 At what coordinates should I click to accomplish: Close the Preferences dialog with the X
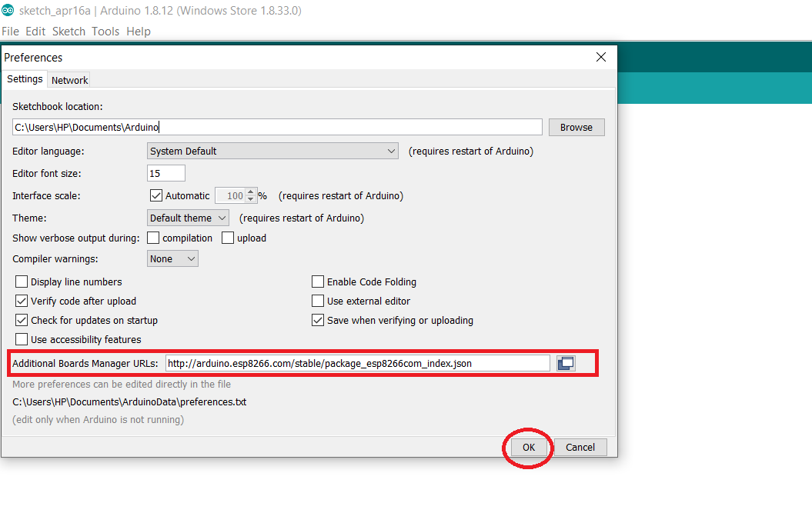[600, 57]
